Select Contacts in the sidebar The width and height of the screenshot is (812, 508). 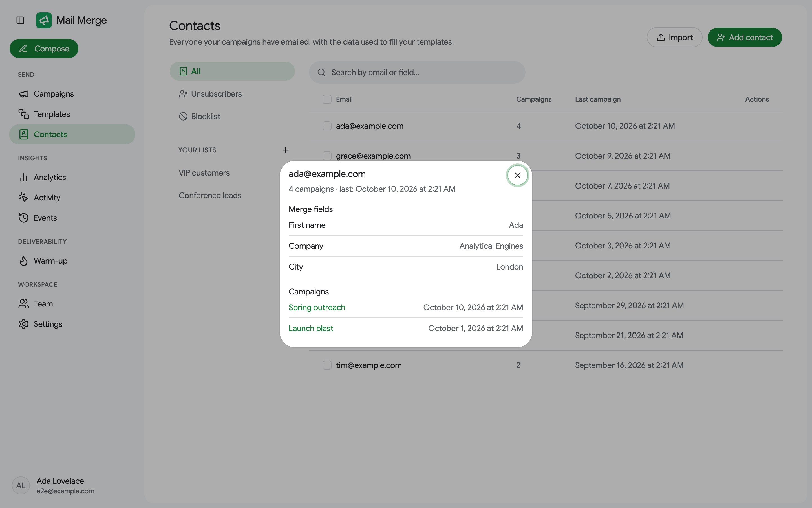point(72,134)
